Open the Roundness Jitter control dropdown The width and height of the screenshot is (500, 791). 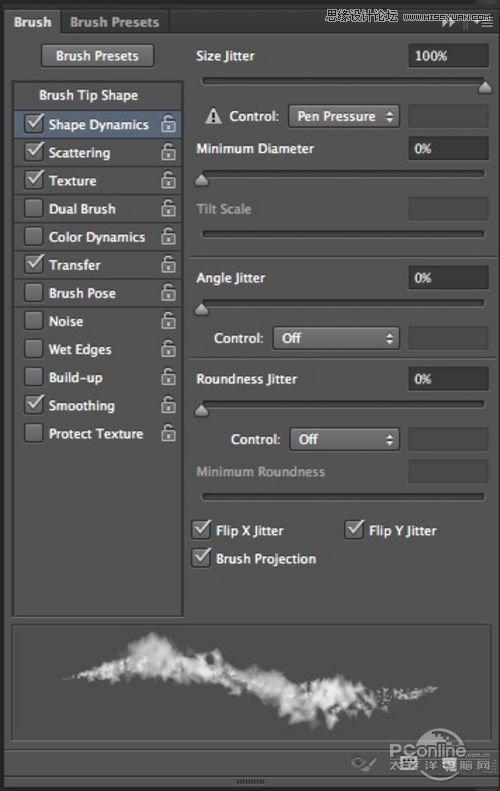(x=344, y=439)
